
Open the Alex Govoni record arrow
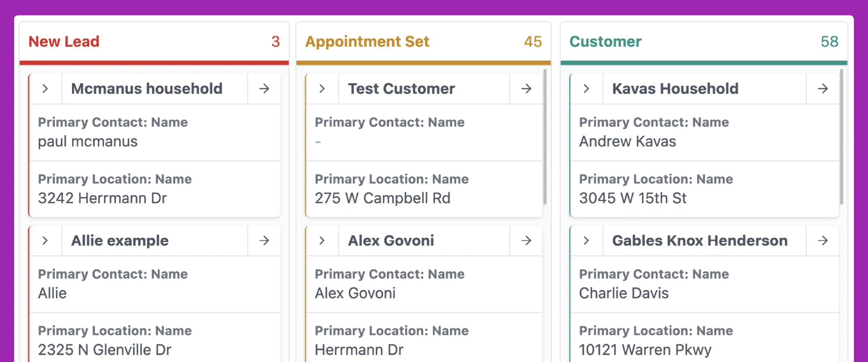(x=526, y=241)
